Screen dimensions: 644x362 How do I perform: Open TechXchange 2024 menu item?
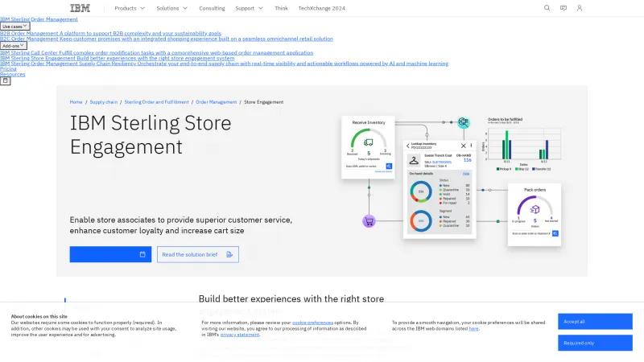coord(321,8)
